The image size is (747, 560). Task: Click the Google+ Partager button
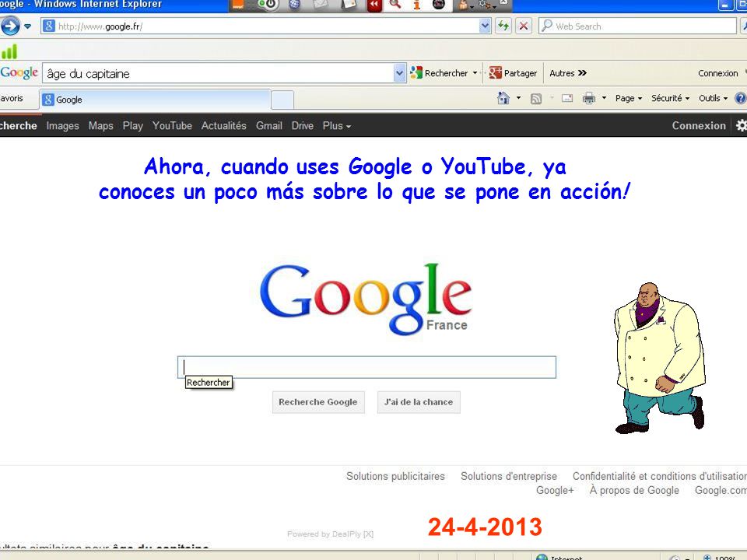[513, 73]
